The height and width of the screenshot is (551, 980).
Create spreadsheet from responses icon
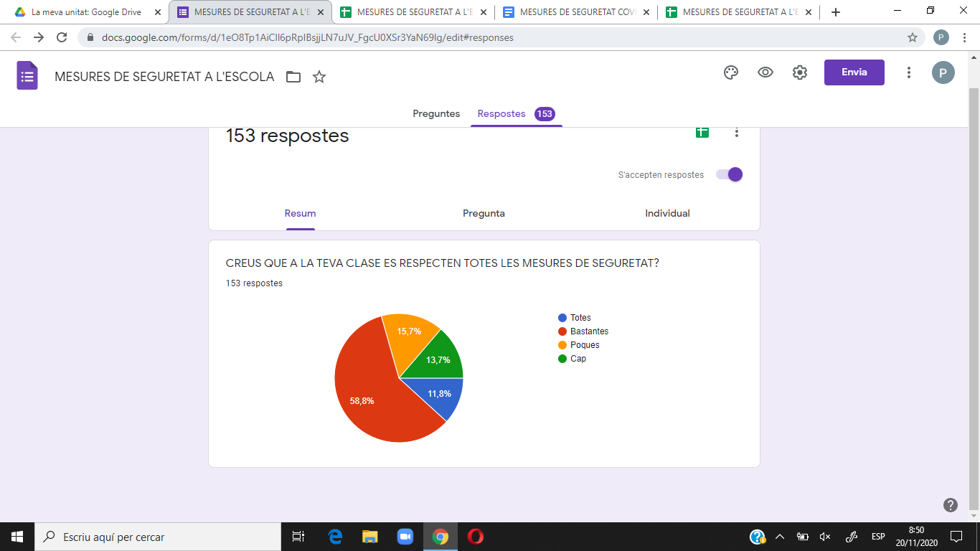point(702,131)
